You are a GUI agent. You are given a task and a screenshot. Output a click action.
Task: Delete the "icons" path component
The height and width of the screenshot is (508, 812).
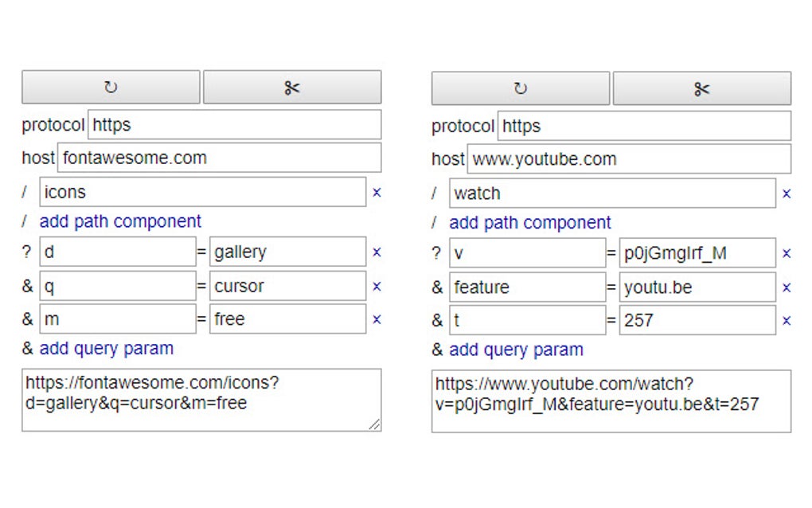[377, 192]
